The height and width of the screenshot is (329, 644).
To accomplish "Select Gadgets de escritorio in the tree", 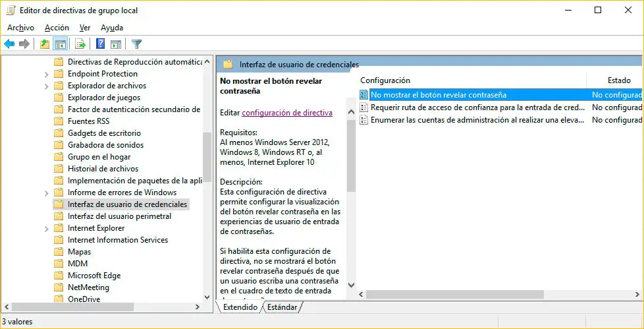I will point(104,133).
